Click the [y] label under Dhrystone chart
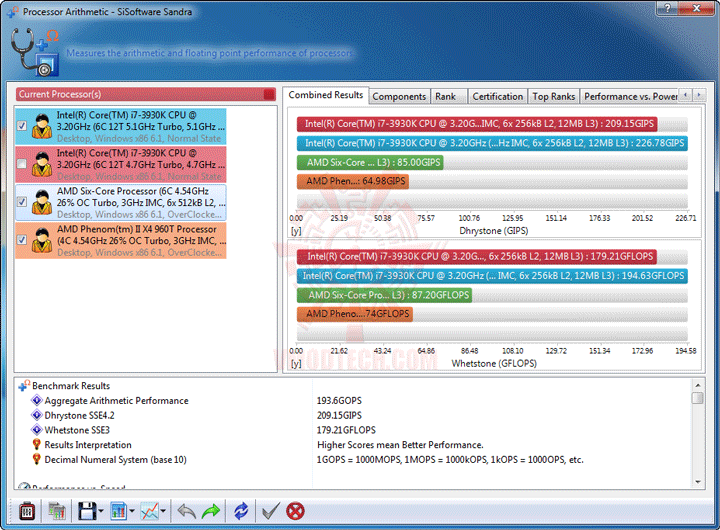Image resolution: width=720 pixels, height=530 pixels. point(296,231)
